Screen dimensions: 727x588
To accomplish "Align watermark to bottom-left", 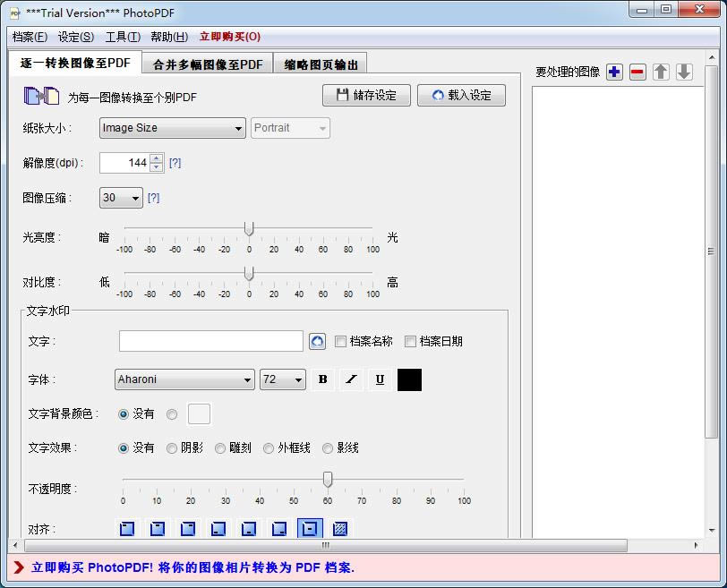I will coord(218,529).
